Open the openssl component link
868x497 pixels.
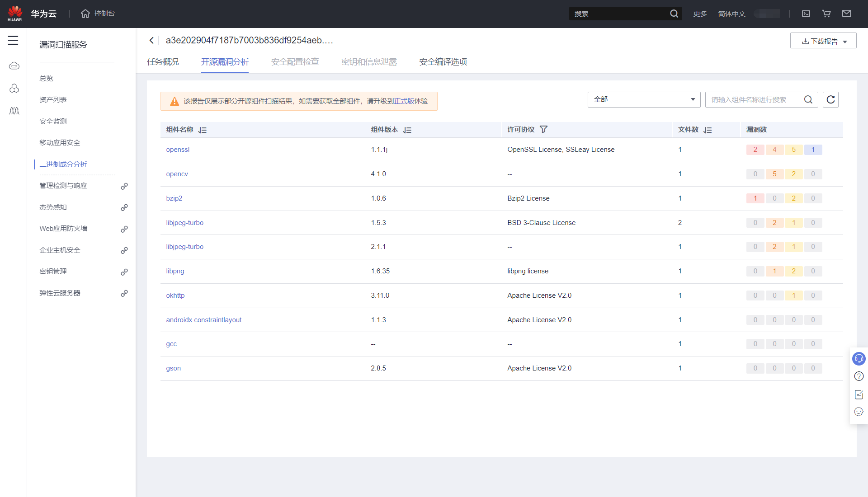178,150
